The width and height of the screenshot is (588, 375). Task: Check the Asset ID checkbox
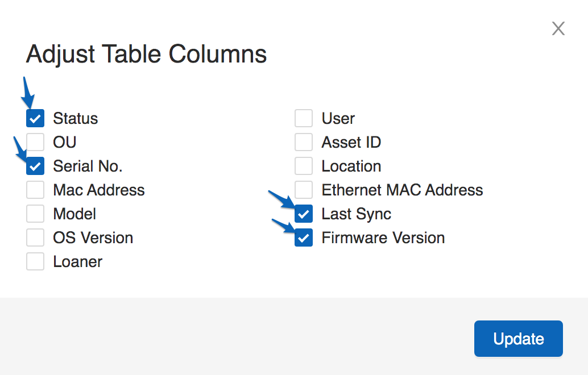(x=304, y=143)
